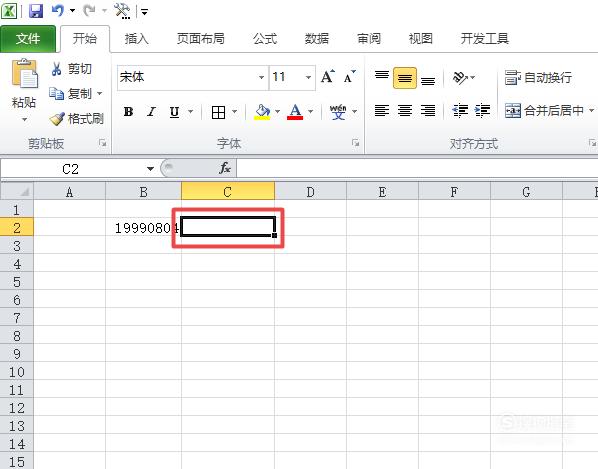
Task: Click the Select All corner button
Action: (17, 191)
